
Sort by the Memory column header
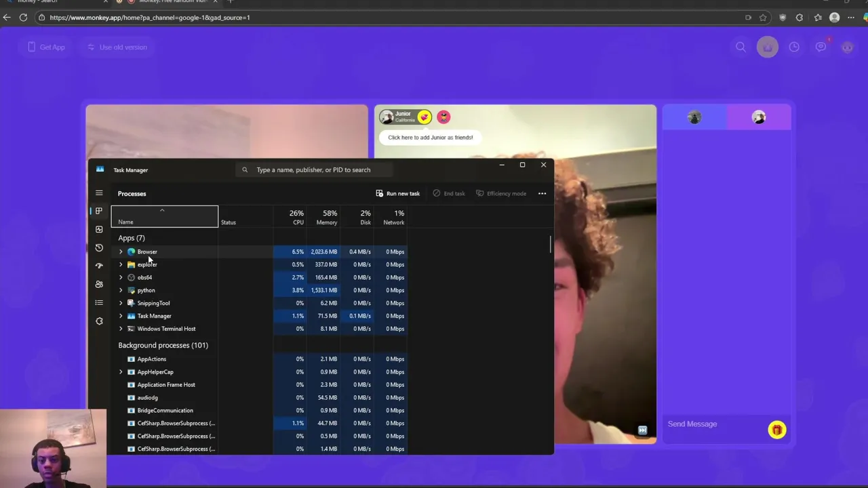[x=323, y=216]
